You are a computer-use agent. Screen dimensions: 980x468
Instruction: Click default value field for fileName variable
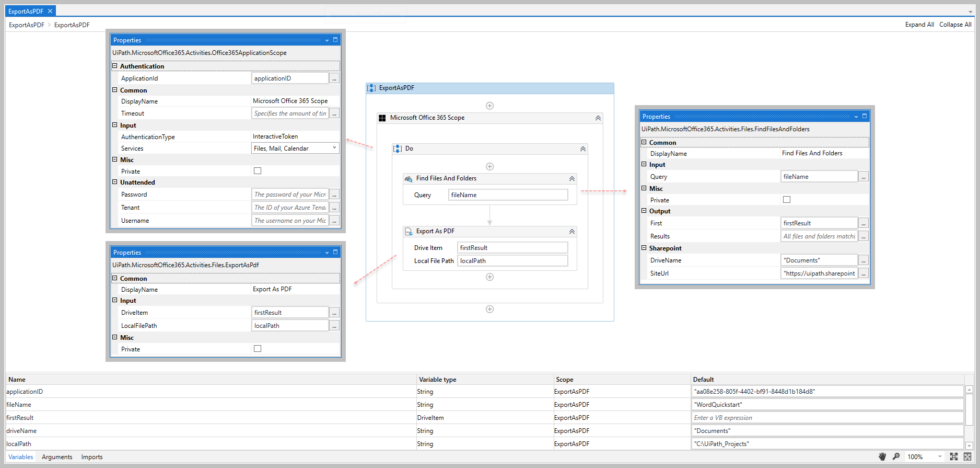click(x=827, y=405)
